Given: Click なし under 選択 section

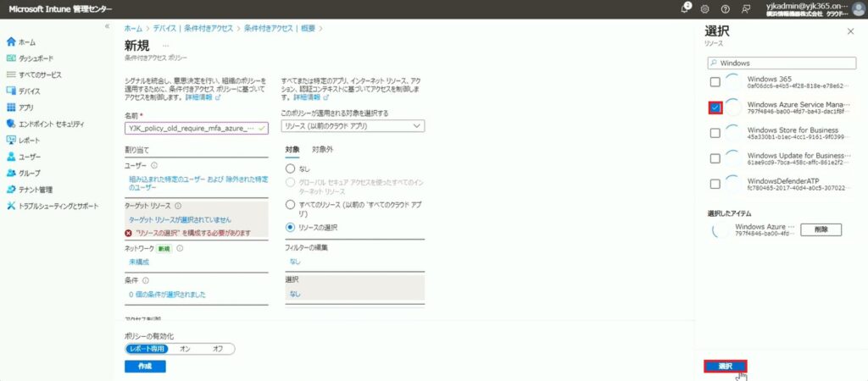Looking at the screenshot, I should click(295, 294).
